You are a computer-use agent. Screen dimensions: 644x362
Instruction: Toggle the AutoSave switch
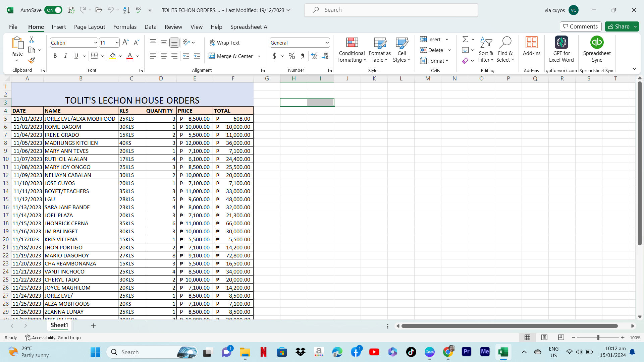point(53,10)
